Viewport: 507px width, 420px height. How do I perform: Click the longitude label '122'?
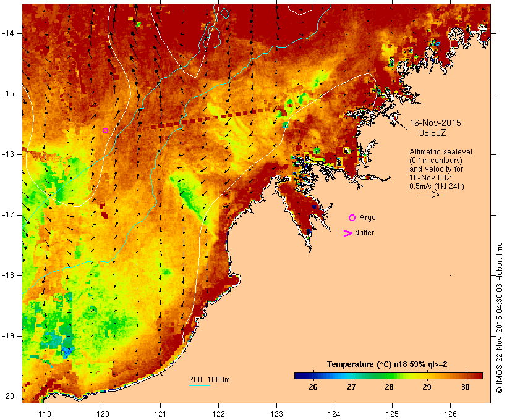[219, 414]
